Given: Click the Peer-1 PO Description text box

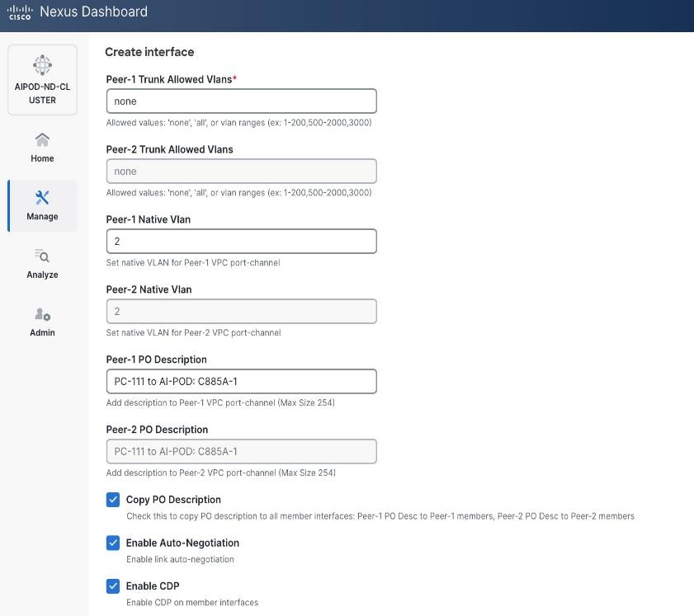Looking at the screenshot, I should (240, 381).
